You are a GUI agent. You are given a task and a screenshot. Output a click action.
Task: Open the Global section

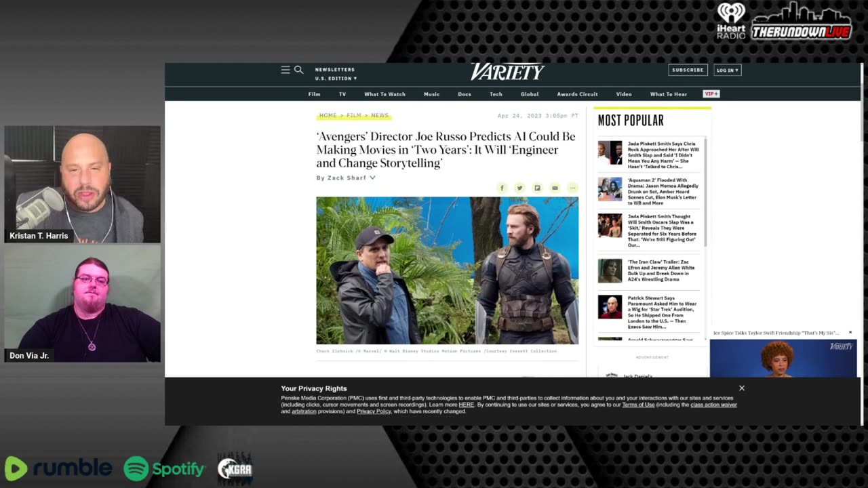click(x=530, y=94)
